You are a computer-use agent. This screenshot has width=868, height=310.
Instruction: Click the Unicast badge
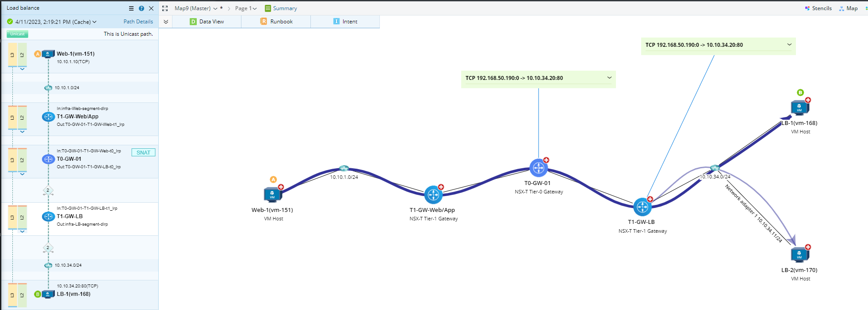click(17, 34)
